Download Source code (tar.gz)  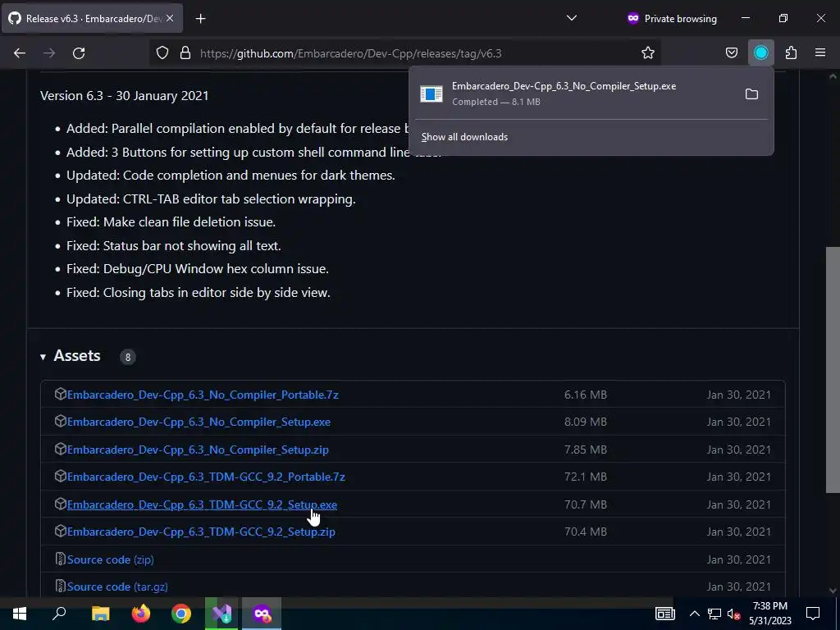pyautogui.click(x=117, y=587)
